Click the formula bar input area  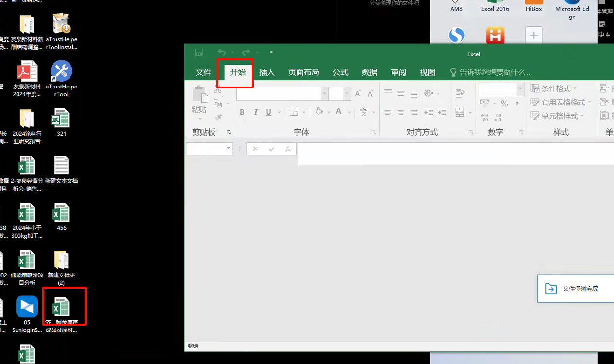point(452,154)
